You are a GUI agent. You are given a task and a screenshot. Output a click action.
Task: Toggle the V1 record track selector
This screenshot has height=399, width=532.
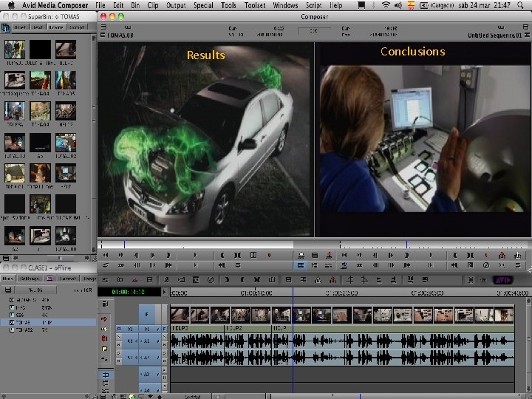pos(147,328)
